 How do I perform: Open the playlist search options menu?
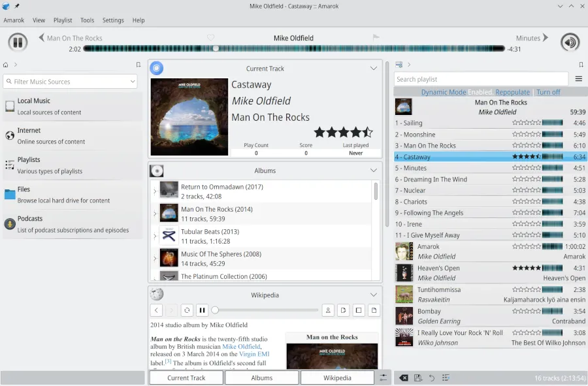(x=578, y=78)
